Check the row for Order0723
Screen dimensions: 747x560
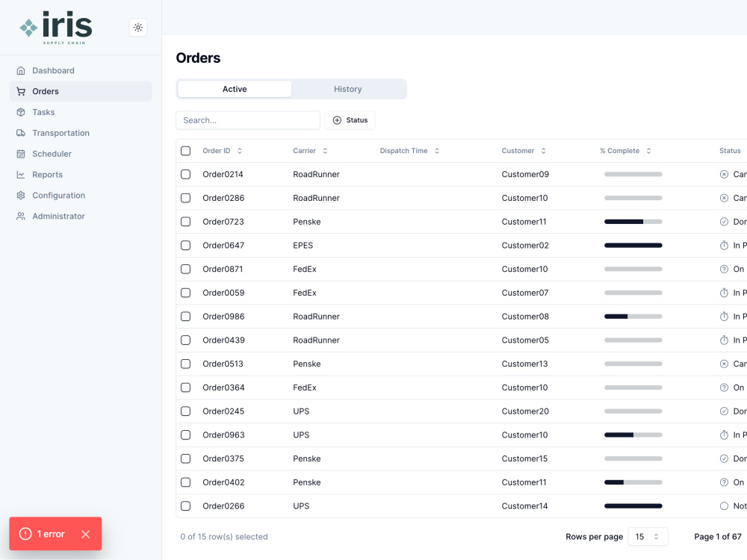[x=186, y=222]
